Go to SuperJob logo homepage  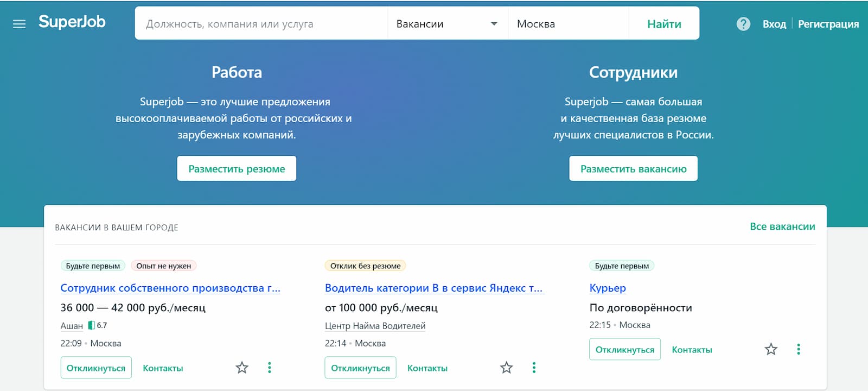(72, 22)
